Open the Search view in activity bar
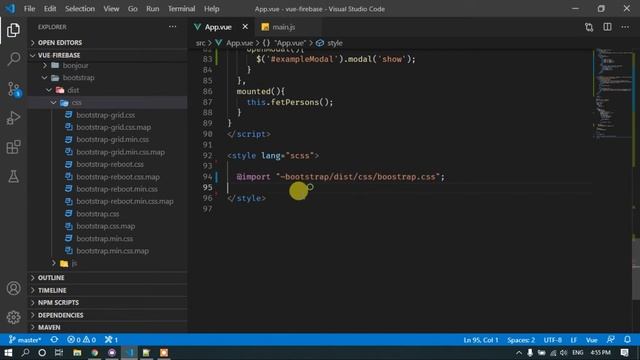 tap(13, 59)
